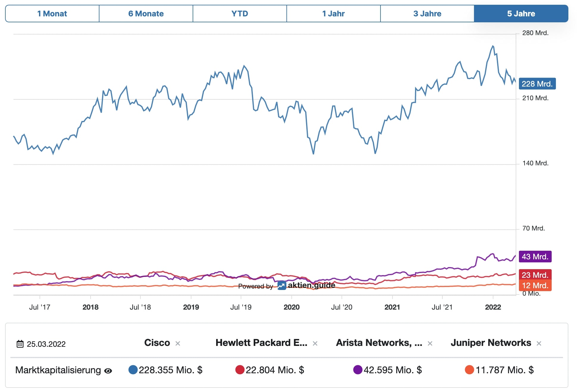Click the 228.355 Mio. $ value

coord(171,370)
